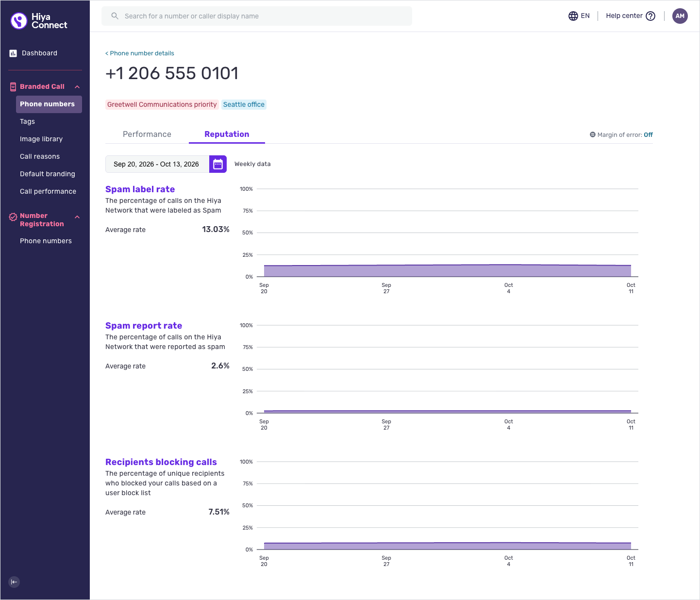Click the Weekly data label
Viewport: 700px width, 600px height.
point(252,164)
